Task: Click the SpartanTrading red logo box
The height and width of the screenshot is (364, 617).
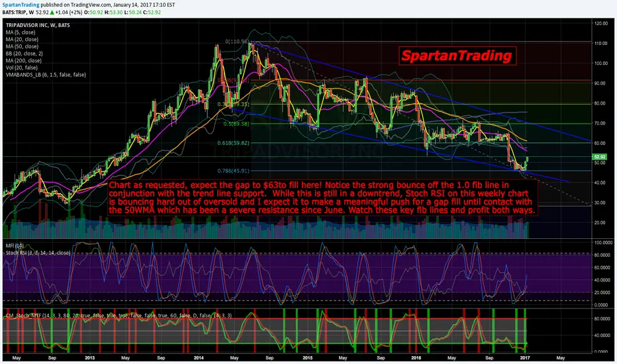Action: pos(457,56)
